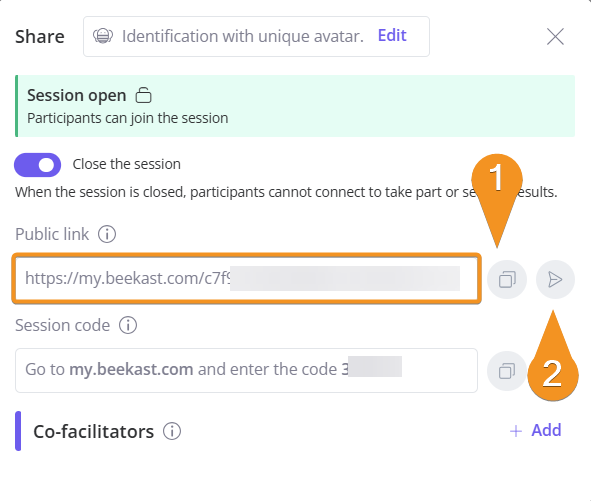Send the public link via paper plane icon
591x501 pixels.
tap(555, 279)
